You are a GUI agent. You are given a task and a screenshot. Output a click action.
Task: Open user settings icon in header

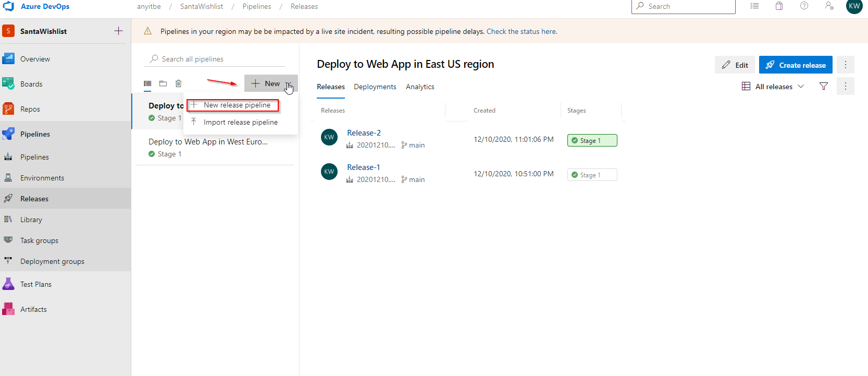tap(829, 6)
